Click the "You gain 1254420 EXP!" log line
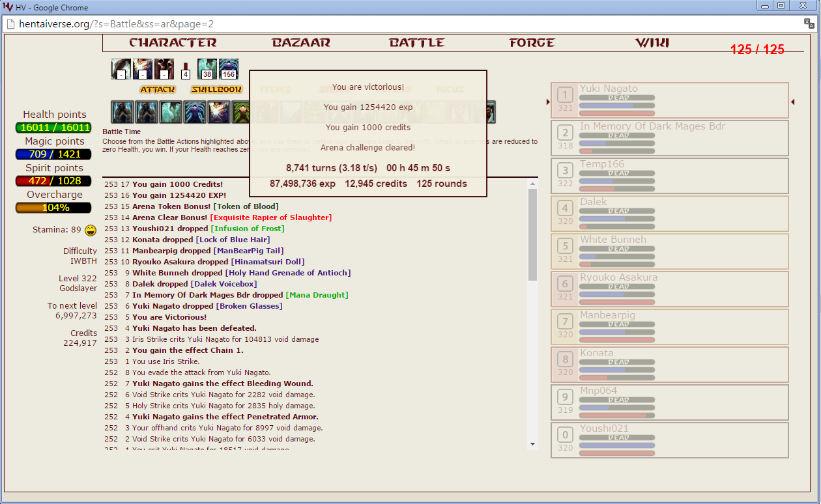Viewport: 821px width, 504px height. click(x=179, y=195)
